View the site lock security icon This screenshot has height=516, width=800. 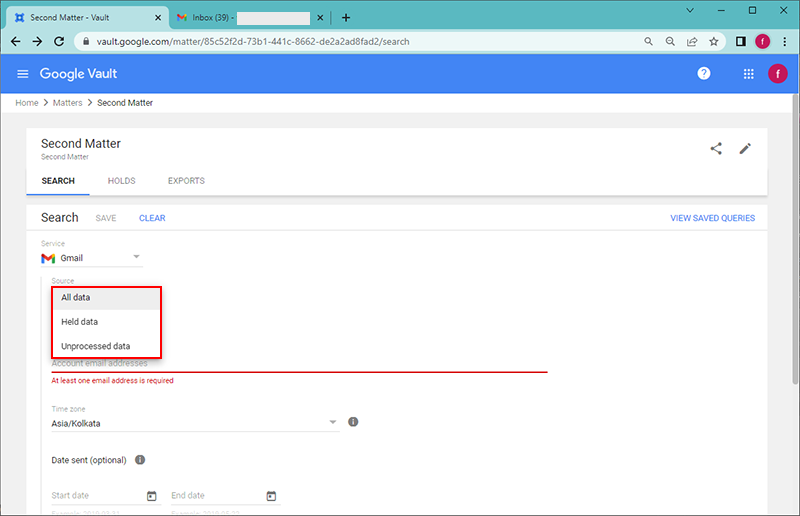tap(86, 41)
